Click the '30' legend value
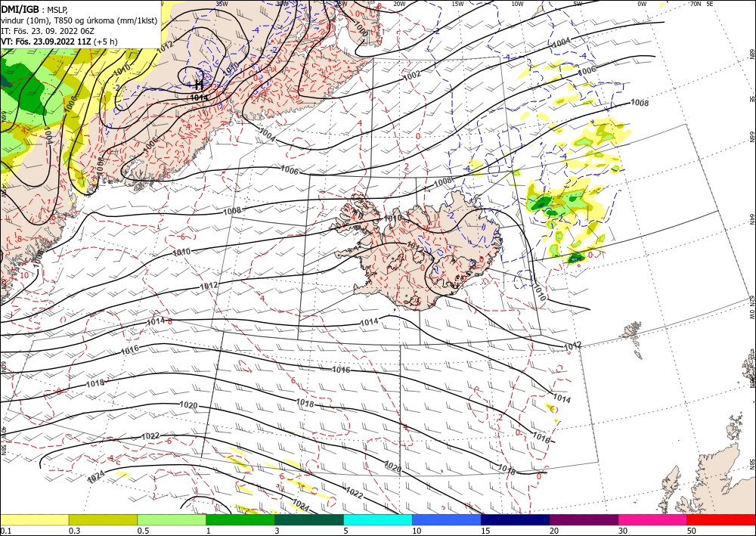This screenshot has height=536, width=756. point(624,531)
